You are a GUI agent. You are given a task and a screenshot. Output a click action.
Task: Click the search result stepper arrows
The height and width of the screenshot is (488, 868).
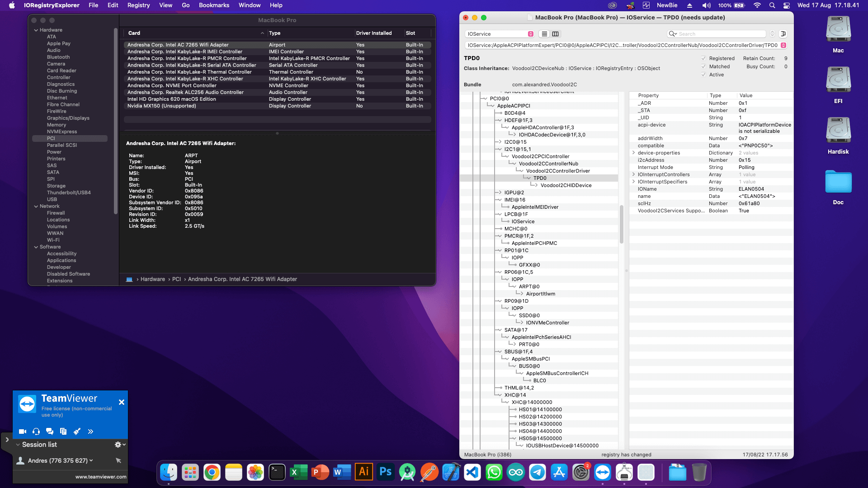coord(772,34)
